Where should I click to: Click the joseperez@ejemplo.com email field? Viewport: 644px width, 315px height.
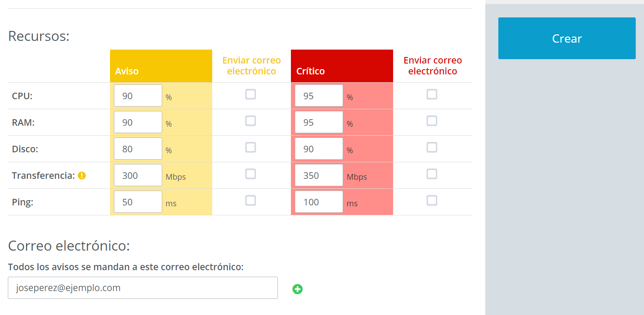tap(143, 288)
